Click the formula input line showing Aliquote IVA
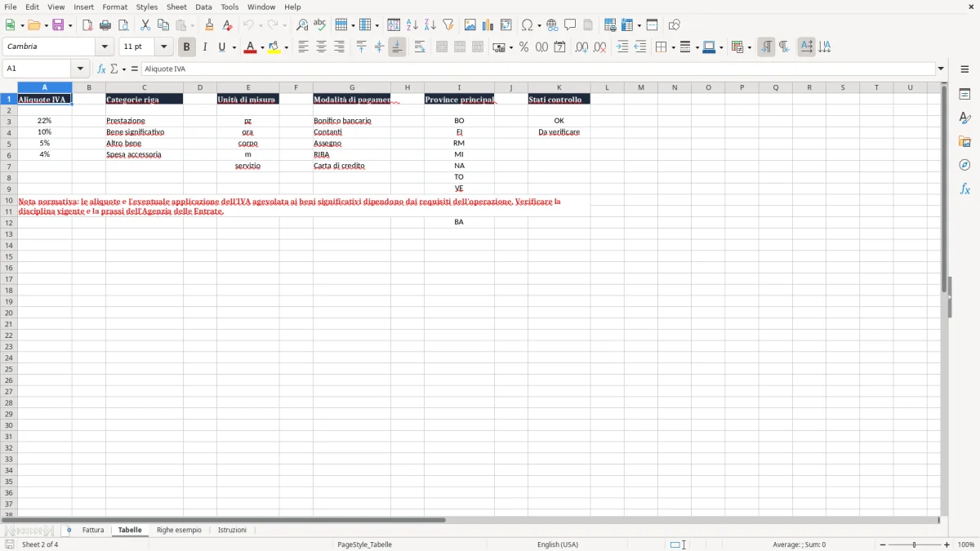 (538, 69)
